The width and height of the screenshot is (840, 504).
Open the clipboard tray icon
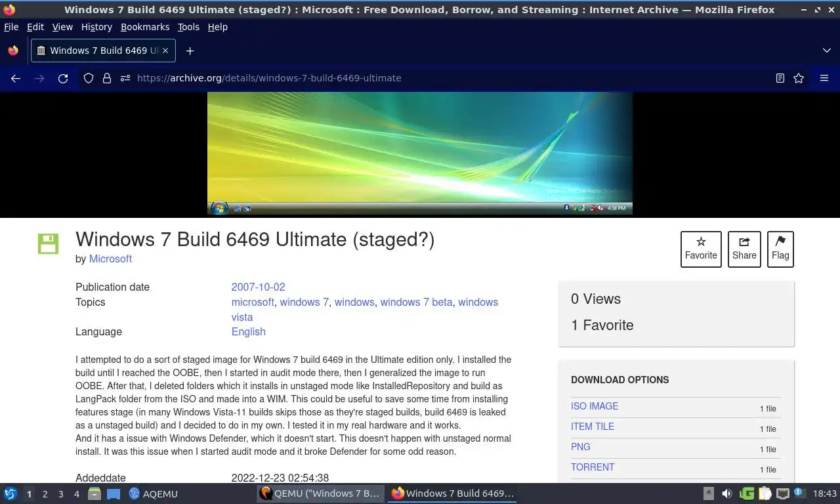tap(765, 493)
